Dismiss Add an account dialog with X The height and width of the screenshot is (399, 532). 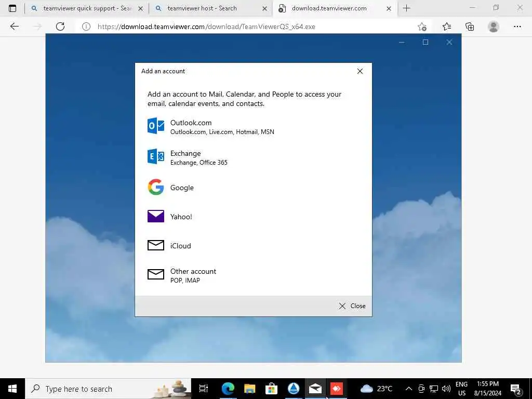(360, 71)
